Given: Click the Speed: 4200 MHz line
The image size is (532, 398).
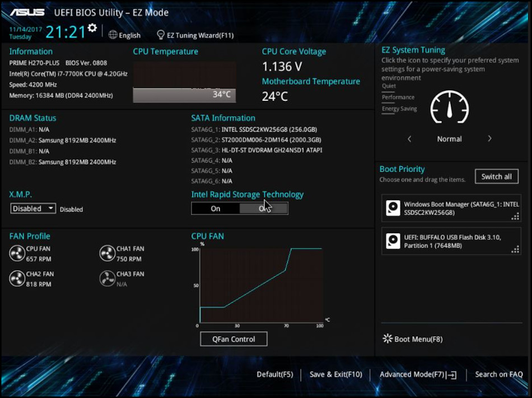Looking at the screenshot, I should tap(33, 85).
